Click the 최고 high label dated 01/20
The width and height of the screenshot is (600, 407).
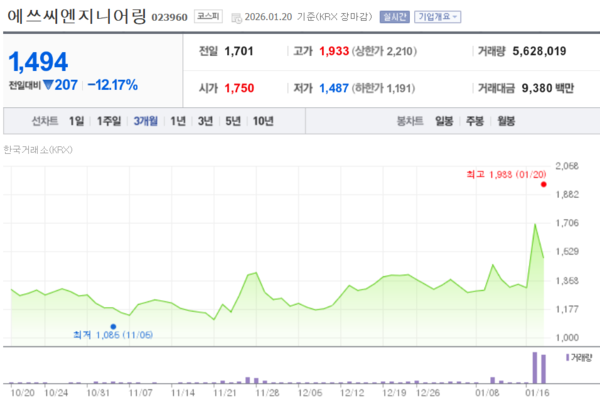(x=506, y=174)
